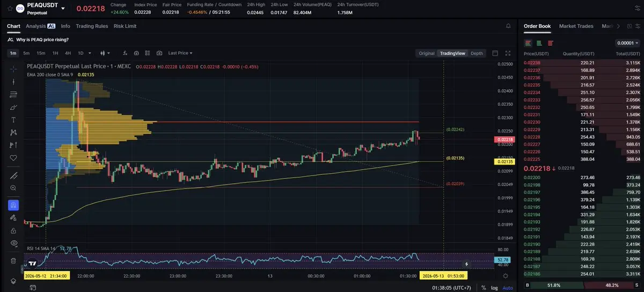Open the Last Price source dropdown

(x=180, y=53)
